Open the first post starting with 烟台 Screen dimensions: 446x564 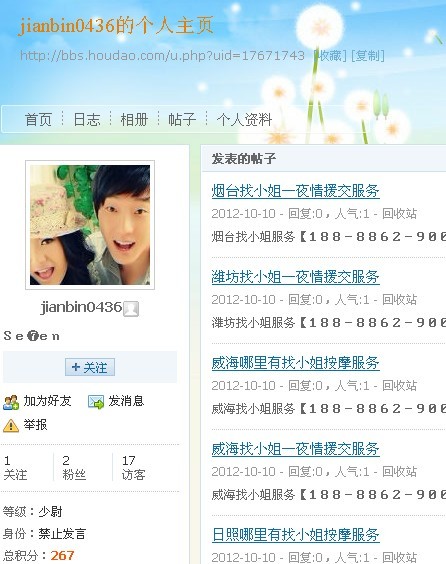pos(296,191)
